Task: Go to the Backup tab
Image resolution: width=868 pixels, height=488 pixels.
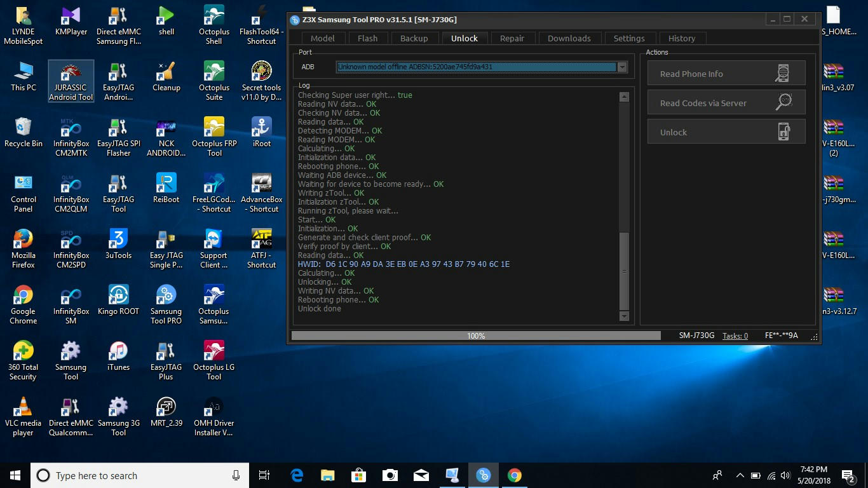Action: pyautogui.click(x=414, y=38)
